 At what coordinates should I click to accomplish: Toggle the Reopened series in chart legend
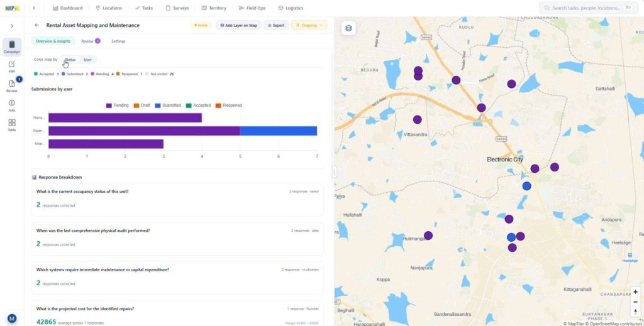(229, 106)
